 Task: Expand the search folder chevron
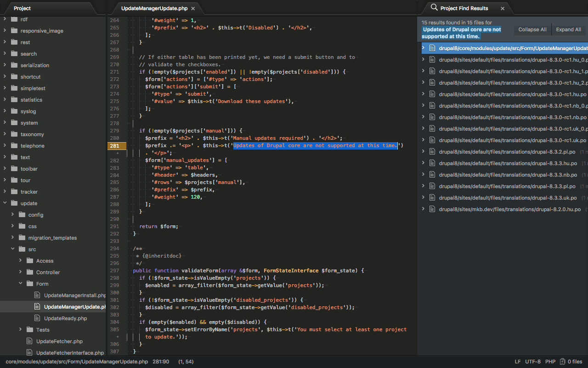point(5,53)
